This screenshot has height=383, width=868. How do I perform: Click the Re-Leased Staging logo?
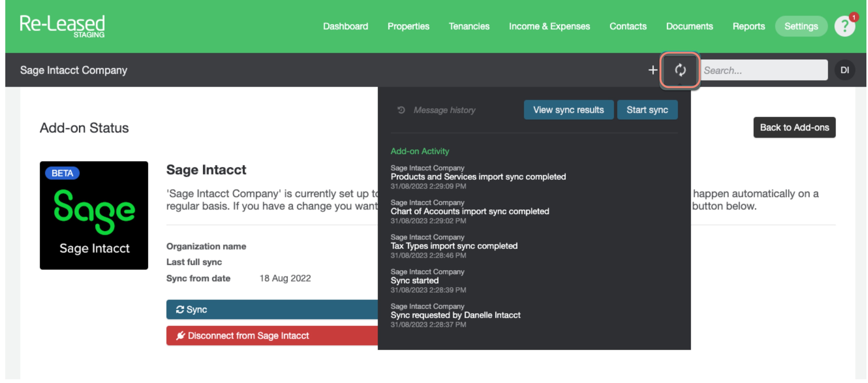62,26
